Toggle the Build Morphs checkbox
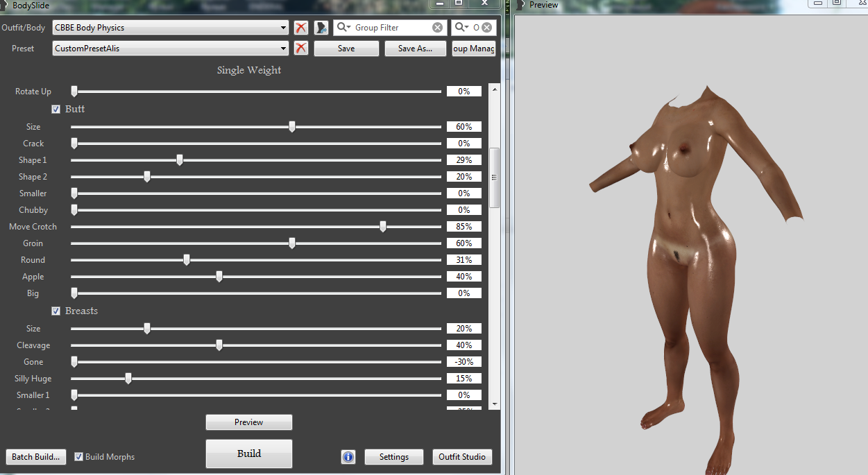Viewport: 868px width, 475px height. (79, 456)
